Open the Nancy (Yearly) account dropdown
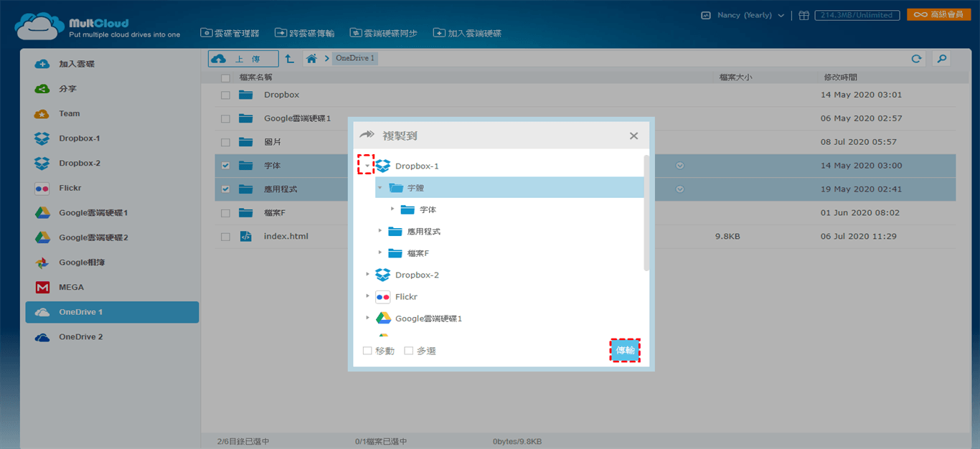The width and height of the screenshot is (980, 449). pyautogui.click(x=742, y=15)
